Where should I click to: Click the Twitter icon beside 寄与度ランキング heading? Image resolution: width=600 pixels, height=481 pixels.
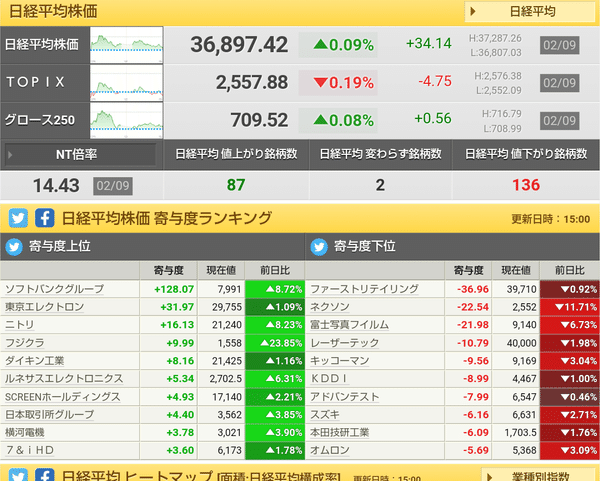coord(18,218)
